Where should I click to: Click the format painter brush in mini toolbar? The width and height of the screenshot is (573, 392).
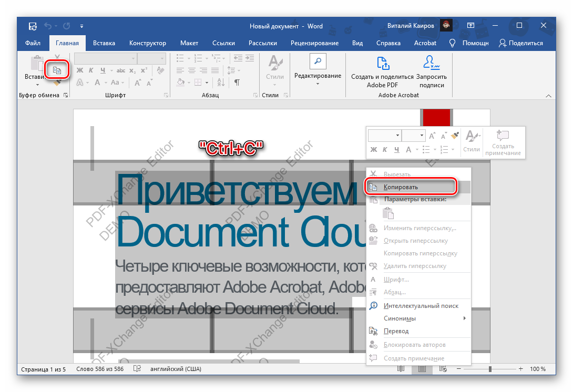click(x=455, y=136)
